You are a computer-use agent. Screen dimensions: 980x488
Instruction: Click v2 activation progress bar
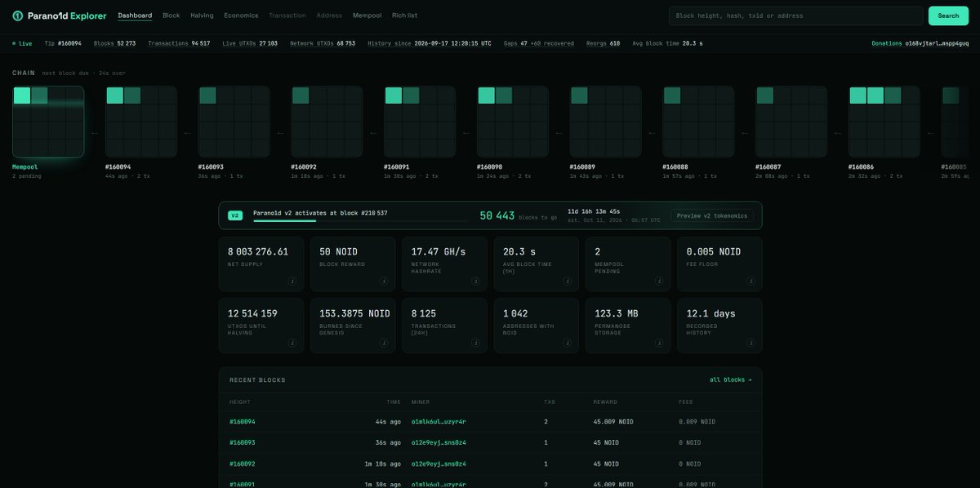click(x=361, y=220)
